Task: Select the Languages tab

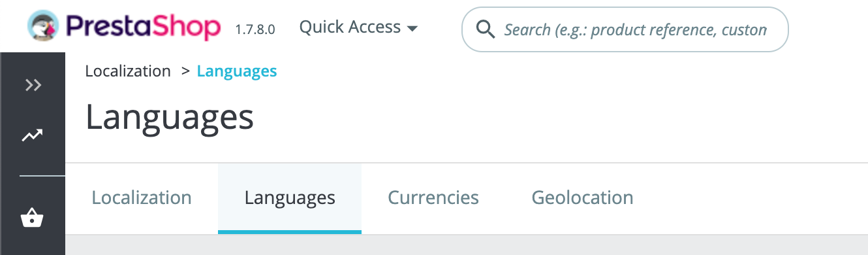Action: tap(290, 197)
